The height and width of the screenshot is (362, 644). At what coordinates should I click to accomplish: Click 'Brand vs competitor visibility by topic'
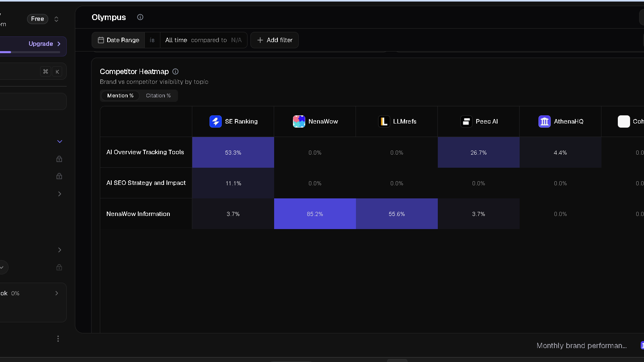click(x=154, y=82)
